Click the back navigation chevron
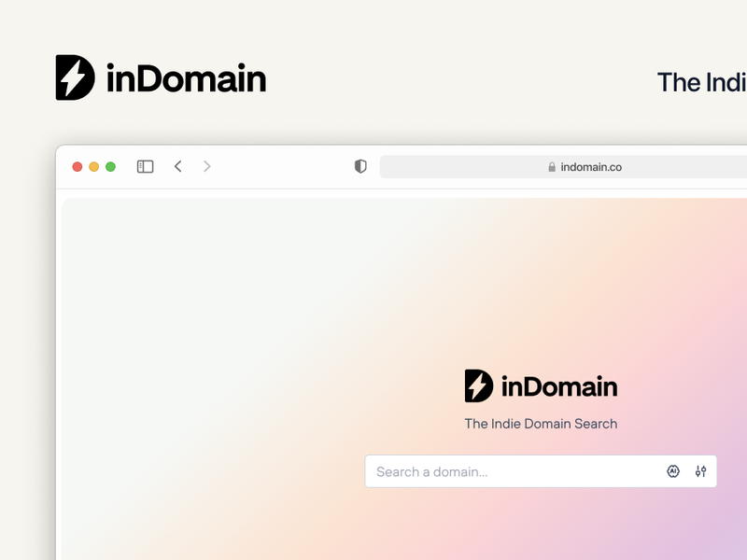The image size is (747, 560). [x=177, y=166]
